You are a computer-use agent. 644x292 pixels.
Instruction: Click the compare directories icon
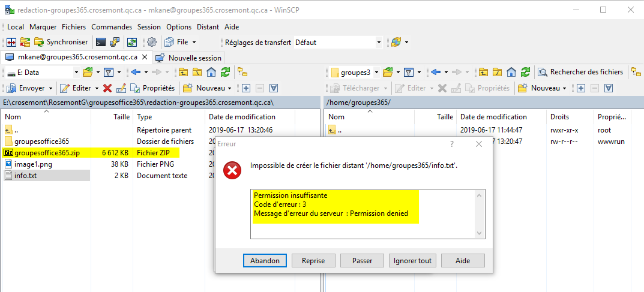(11, 42)
